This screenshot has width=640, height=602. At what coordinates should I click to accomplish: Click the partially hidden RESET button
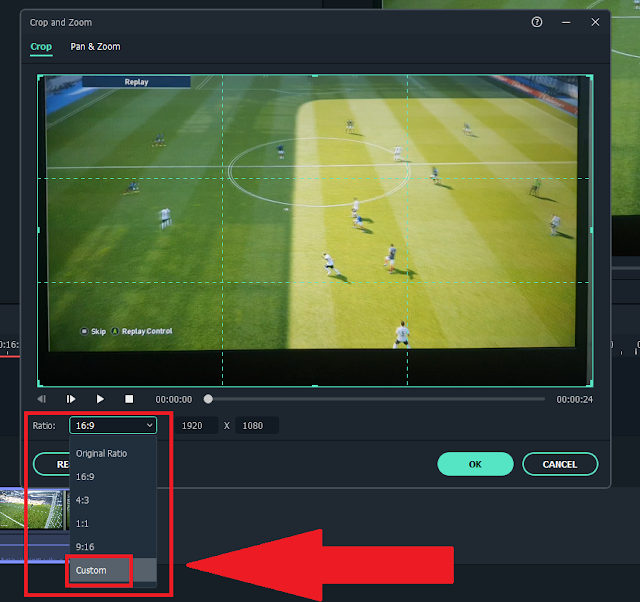[x=51, y=464]
